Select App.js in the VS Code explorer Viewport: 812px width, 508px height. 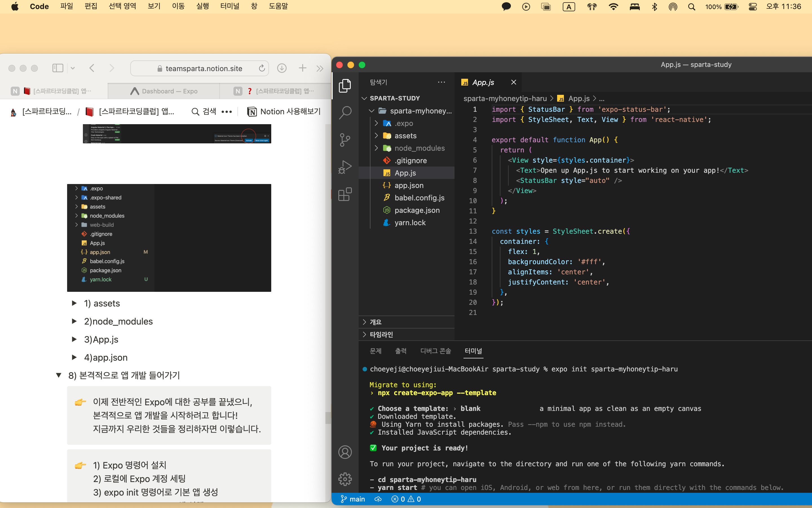coord(406,173)
